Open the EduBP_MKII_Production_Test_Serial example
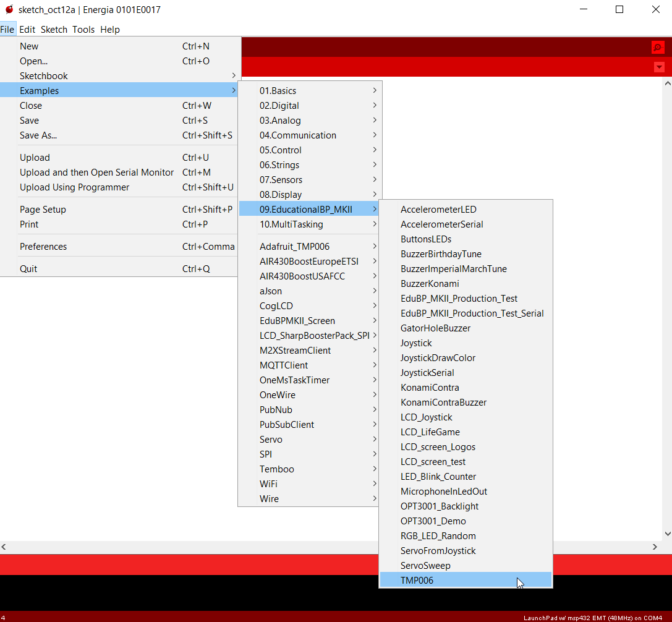 pos(466,313)
